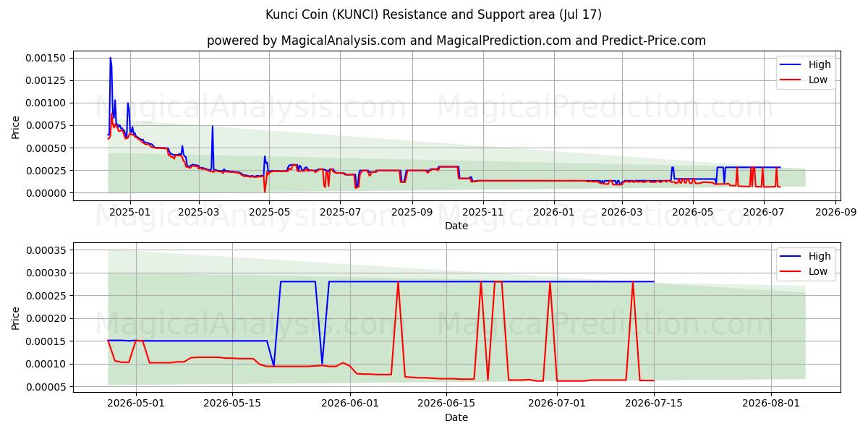The height and width of the screenshot is (434, 868).
Task: Click the 2025-11 date tick label
Action: 482,212
